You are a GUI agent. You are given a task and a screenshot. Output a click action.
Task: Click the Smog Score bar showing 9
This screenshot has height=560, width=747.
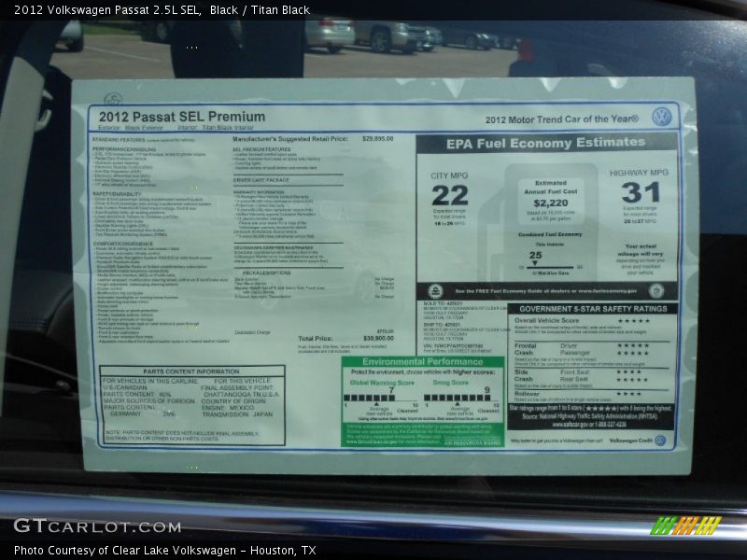pyautogui.click(x=457, y=398)
